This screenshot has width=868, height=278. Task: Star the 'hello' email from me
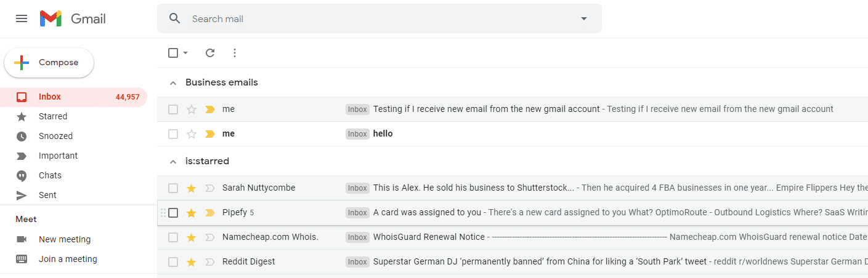[x=192, y=134]
